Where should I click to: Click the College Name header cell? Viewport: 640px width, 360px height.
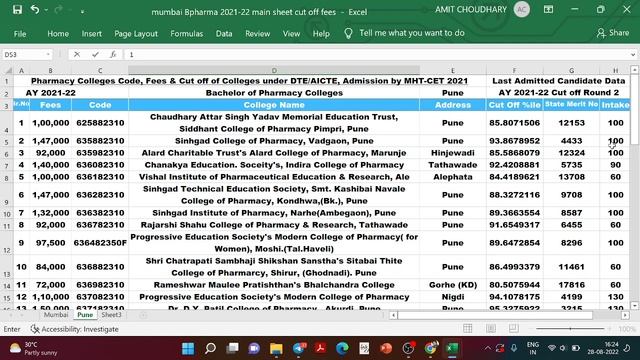[274, 105]
